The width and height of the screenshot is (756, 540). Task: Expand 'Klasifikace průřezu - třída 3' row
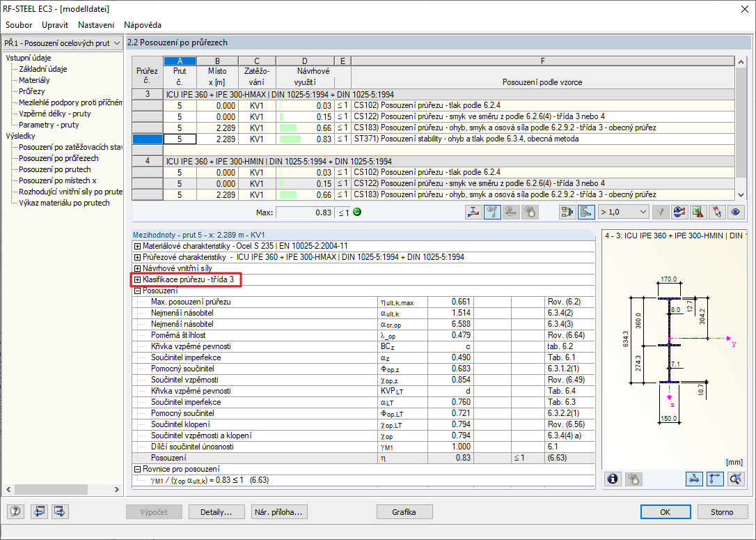click(137, 279)
